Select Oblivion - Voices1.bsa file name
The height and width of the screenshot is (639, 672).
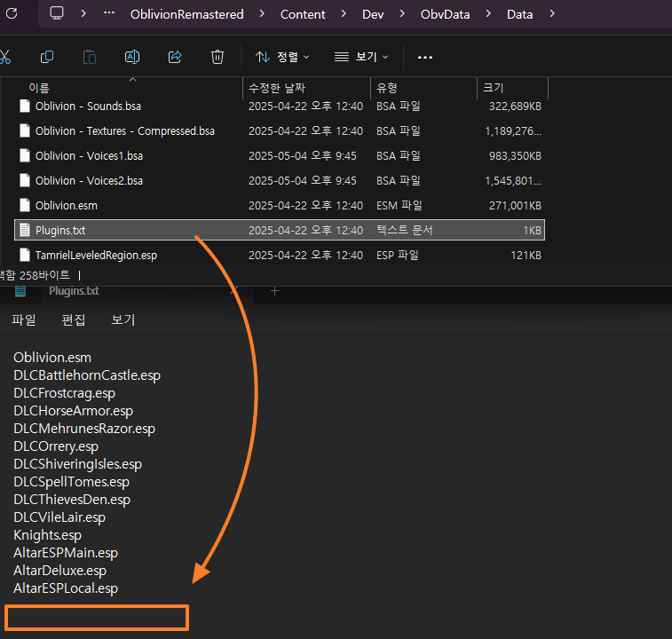click(x=89, y=155)
